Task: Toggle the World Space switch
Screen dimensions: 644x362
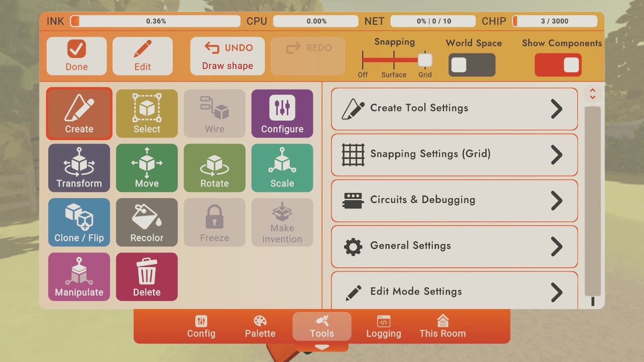Action: [472, 65]
